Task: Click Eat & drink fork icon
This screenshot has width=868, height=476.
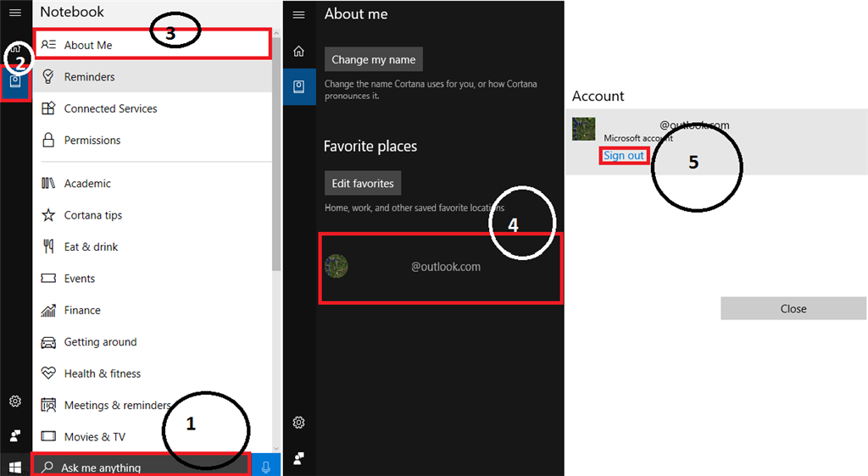Action: (x=48, y=246)
